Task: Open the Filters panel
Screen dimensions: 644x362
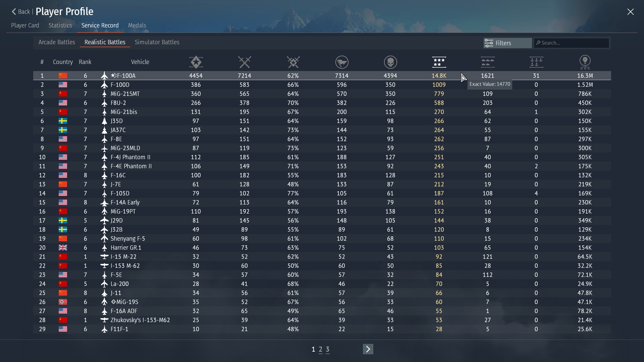Action: point(507,43)
